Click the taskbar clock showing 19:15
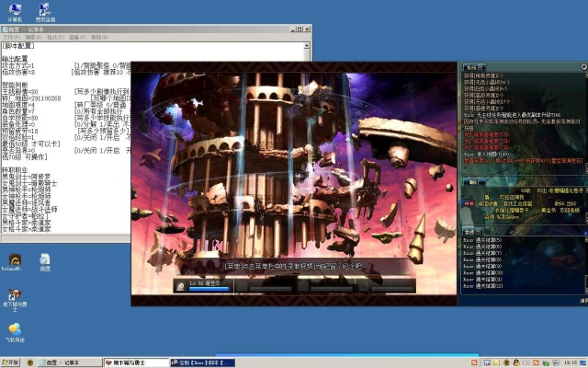 pyautogui.click(x=570, y=362)
